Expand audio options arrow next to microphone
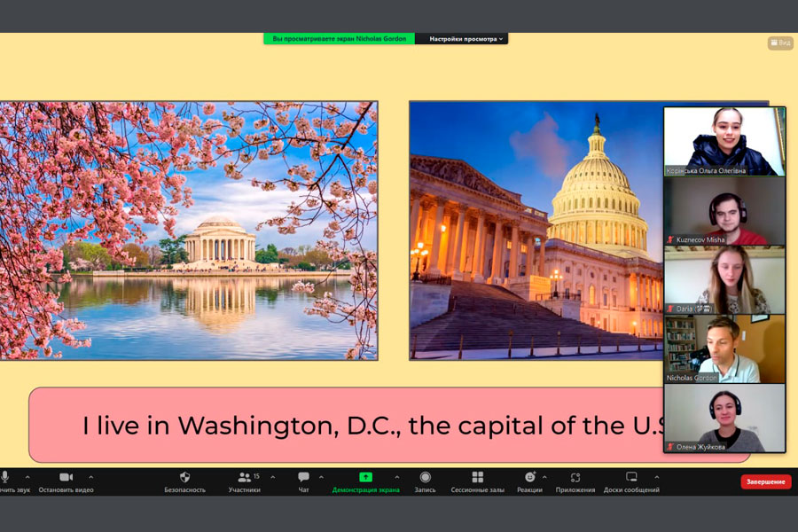The width and height of the screenshot is (798, 532). (27, 478)
